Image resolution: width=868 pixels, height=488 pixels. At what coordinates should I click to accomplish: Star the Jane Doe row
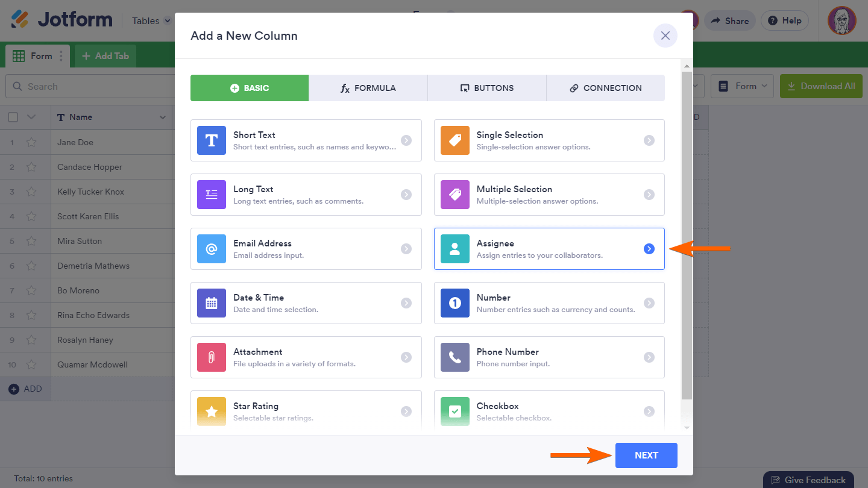pos(31,143)
